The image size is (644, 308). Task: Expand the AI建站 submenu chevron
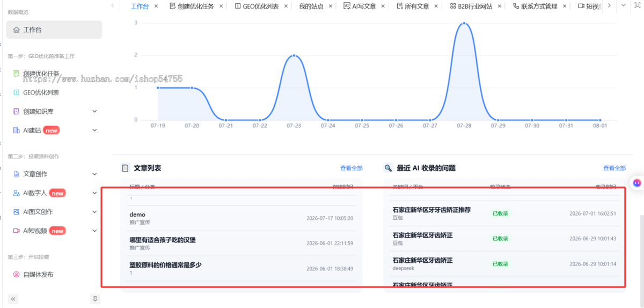pos(94,130)
